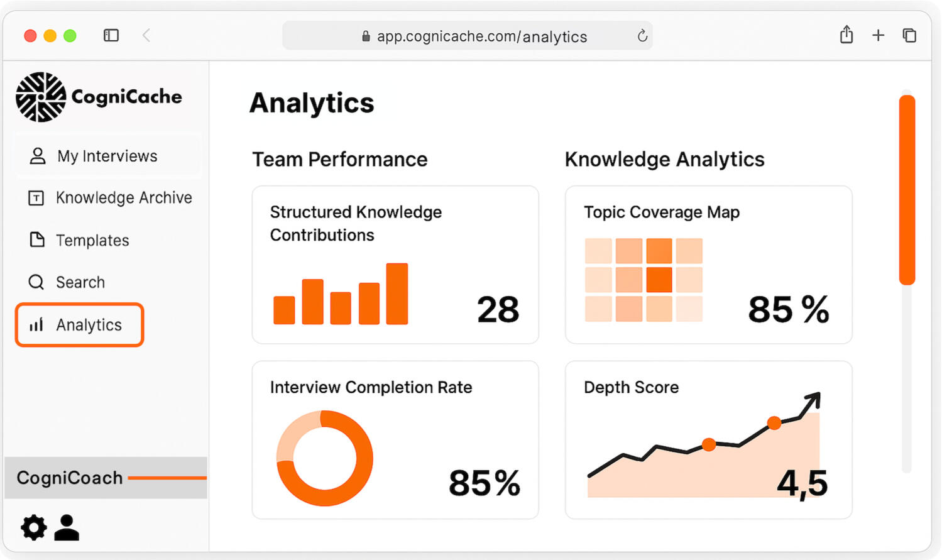Screen dimensions: 942x560
Task: Go back using the back chevron
Action: pyautogui.click(x=146, y=35)
